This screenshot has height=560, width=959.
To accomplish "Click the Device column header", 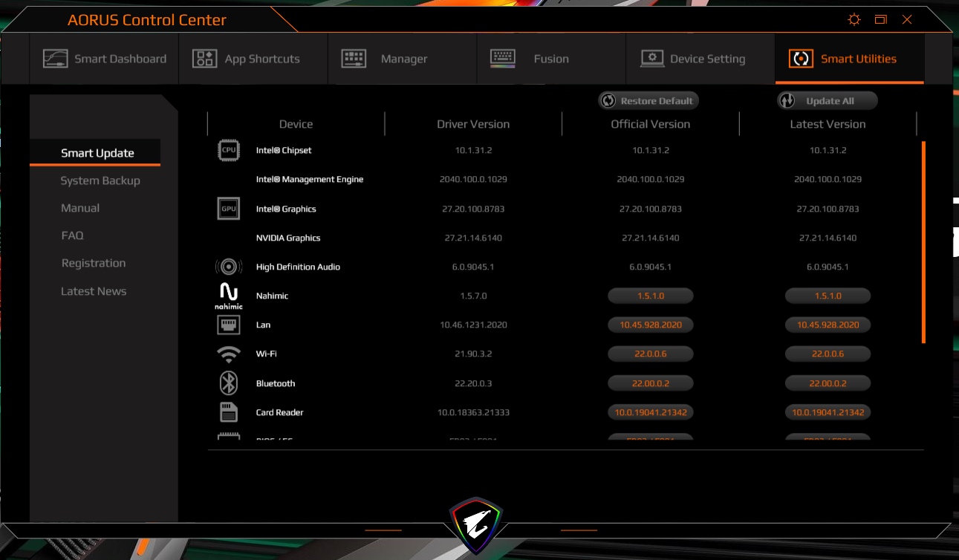I will coord(296,124).
